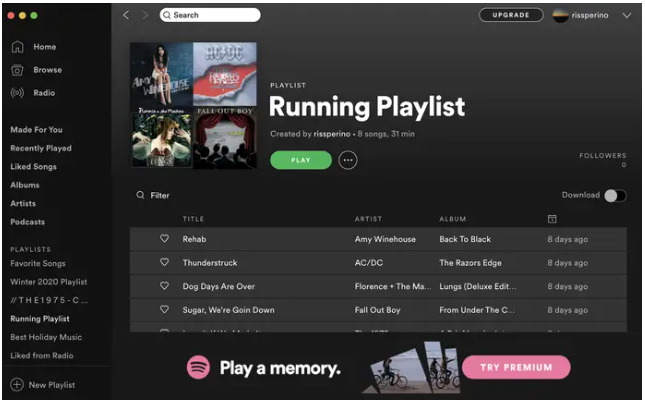Open Browse in the sidebar
This screenshot has width=645, height=406.
tap(48, 70)
